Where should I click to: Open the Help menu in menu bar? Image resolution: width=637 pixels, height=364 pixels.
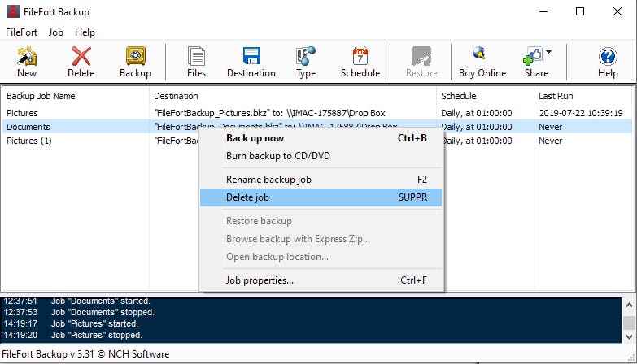pos(85,32)
